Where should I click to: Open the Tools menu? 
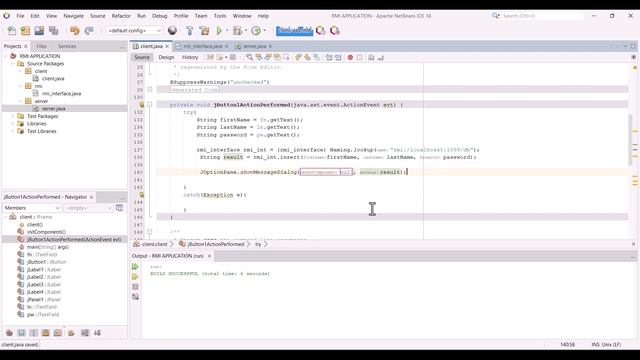pyautogui.click(x=220, y=16)
